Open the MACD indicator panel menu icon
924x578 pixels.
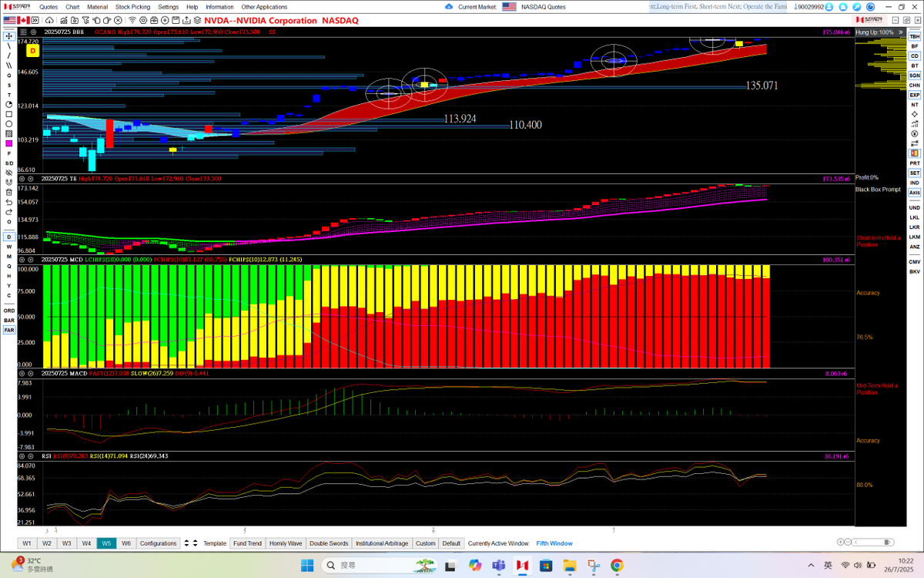click(x=22, y=372)
